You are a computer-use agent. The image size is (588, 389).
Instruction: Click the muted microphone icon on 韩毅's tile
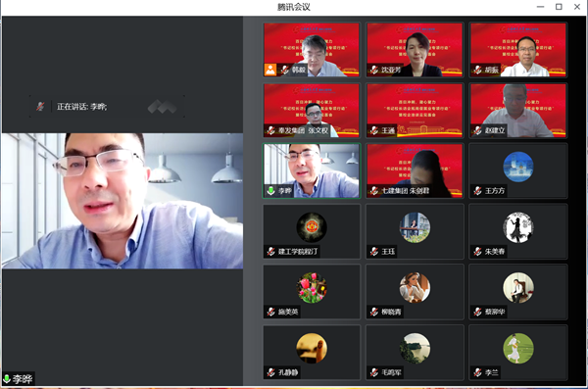pos(285,70)
